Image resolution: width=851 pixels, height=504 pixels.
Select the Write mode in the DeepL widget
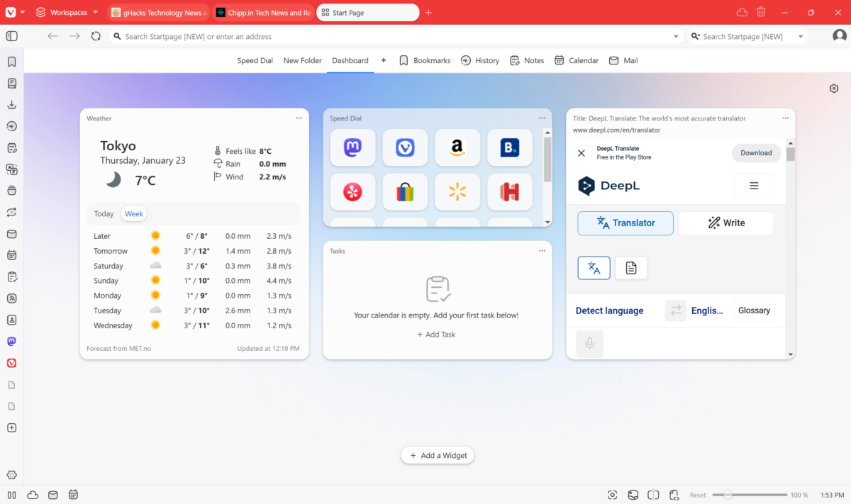click(x=725, y=223)
